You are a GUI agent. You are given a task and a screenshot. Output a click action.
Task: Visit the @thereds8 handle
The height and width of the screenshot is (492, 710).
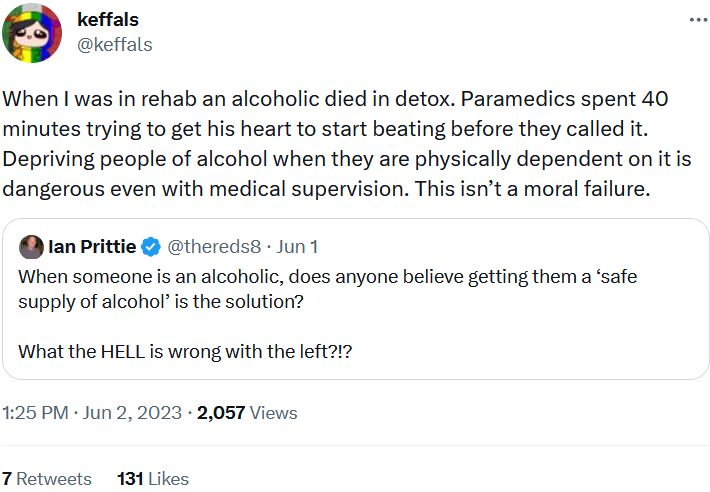pos(214,247)
